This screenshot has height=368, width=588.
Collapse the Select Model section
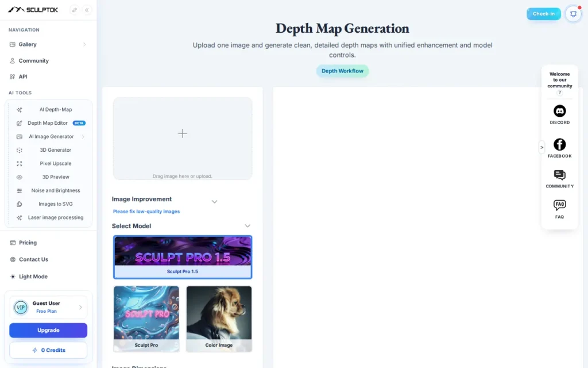pos(247,226)
